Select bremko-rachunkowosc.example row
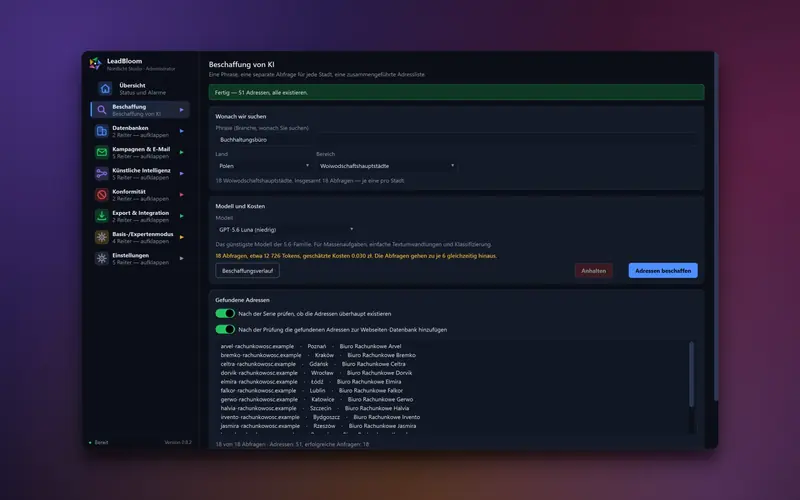 click(x=318, y=355)
